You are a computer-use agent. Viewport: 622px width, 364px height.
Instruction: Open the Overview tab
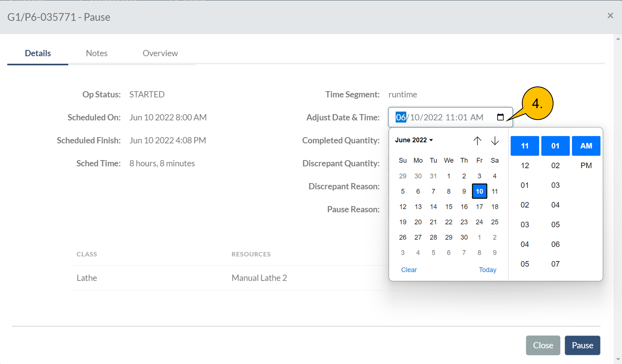[160, 53]
